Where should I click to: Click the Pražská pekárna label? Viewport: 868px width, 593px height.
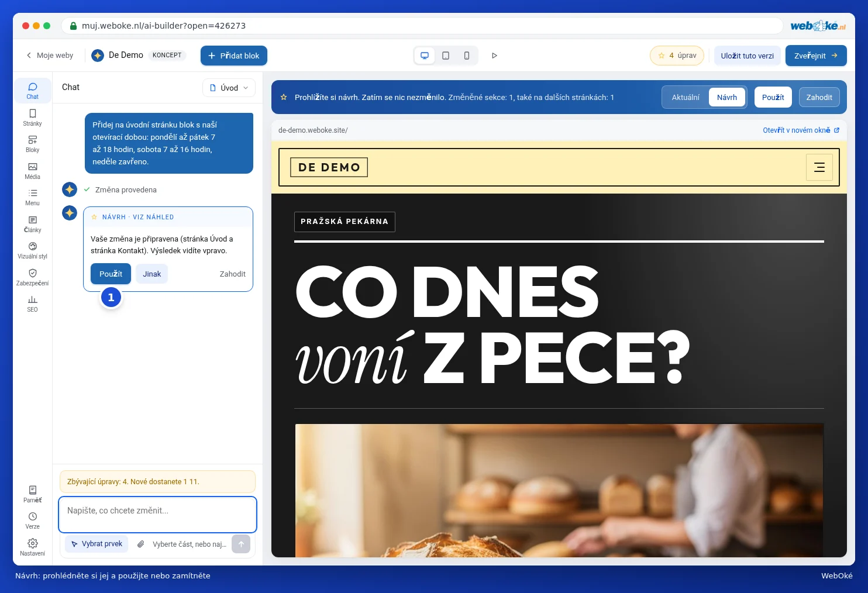click(345, 222)
